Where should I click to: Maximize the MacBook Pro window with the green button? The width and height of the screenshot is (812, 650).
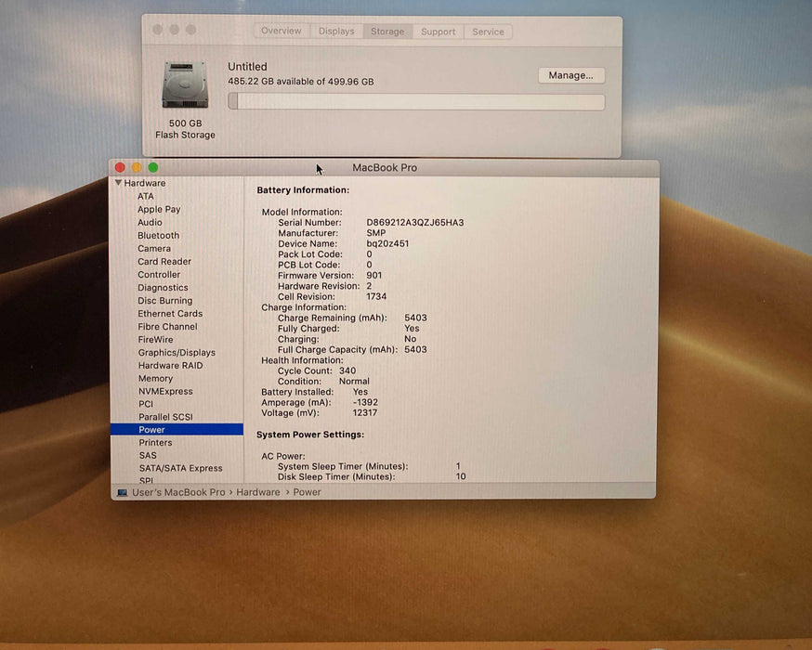point(153,167)
